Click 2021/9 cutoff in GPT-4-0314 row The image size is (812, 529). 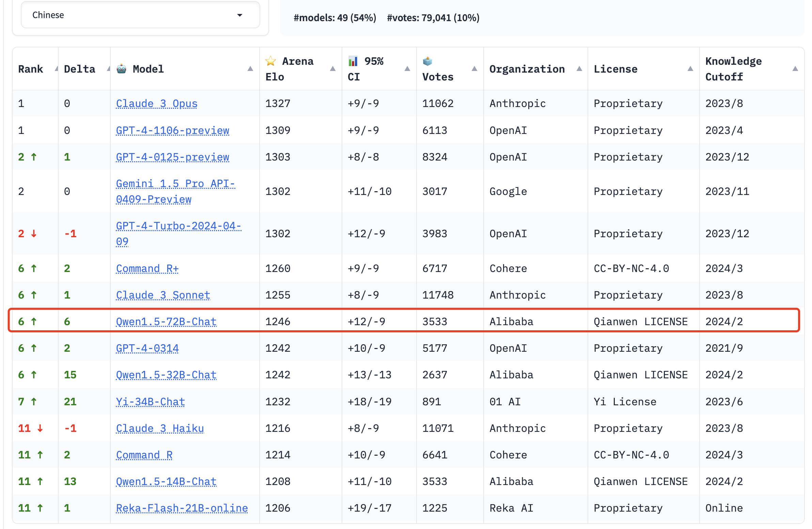click(724, 348)
